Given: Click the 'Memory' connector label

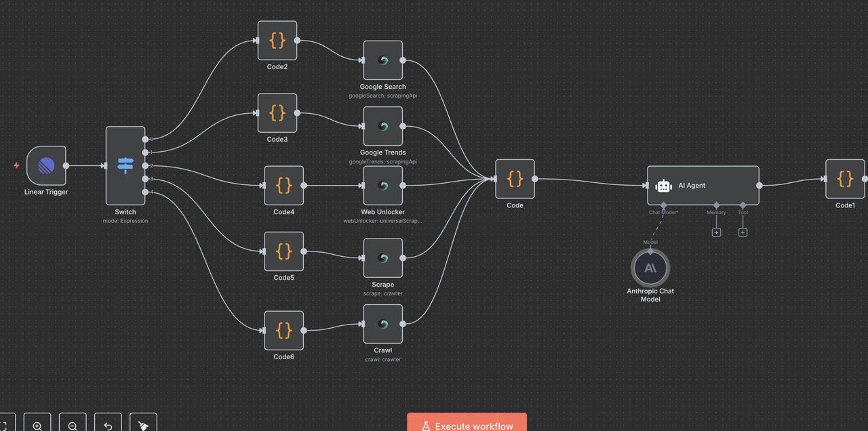Looking at the screenshot, I should pyautogui.click(x=716, y=212).
